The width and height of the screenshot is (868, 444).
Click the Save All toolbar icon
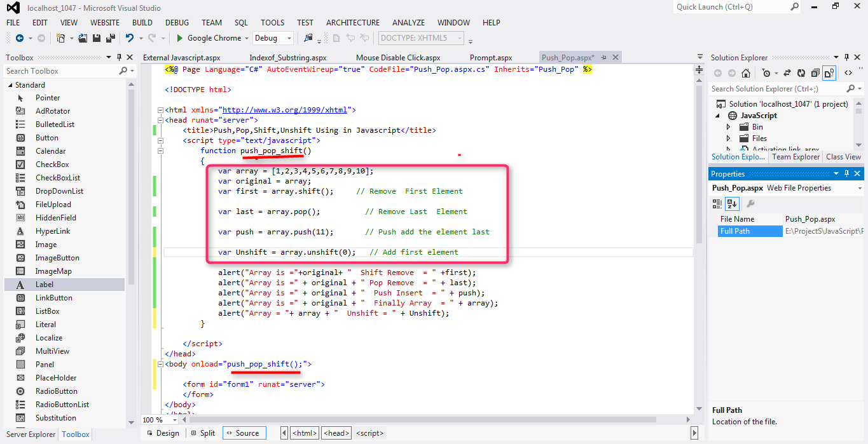[110, 38]
